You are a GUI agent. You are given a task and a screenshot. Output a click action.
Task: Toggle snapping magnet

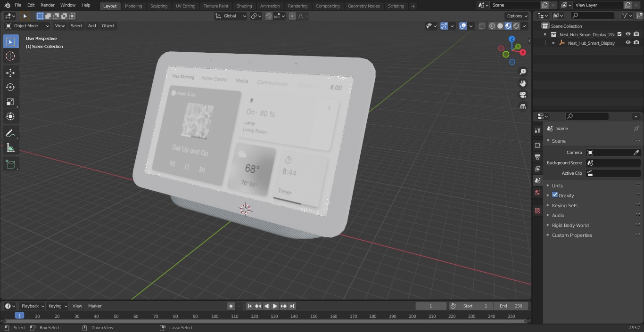[x=268, y=16]
